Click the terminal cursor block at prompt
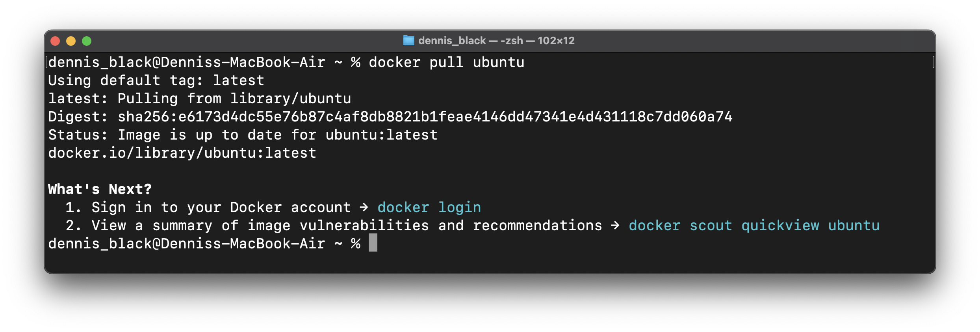The width and height of the screenshot is (980, 332). [373, 243]
